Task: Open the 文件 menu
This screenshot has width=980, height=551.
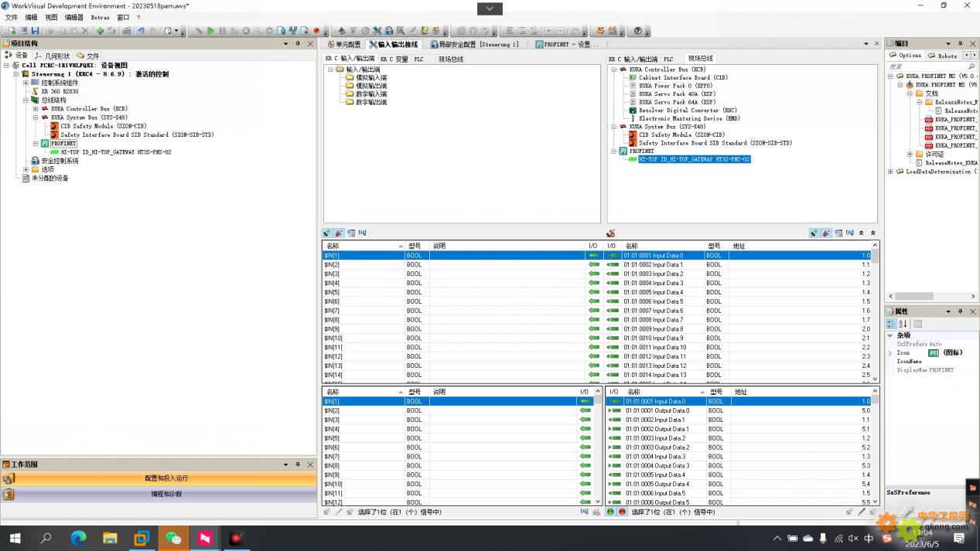Action: 11,17
